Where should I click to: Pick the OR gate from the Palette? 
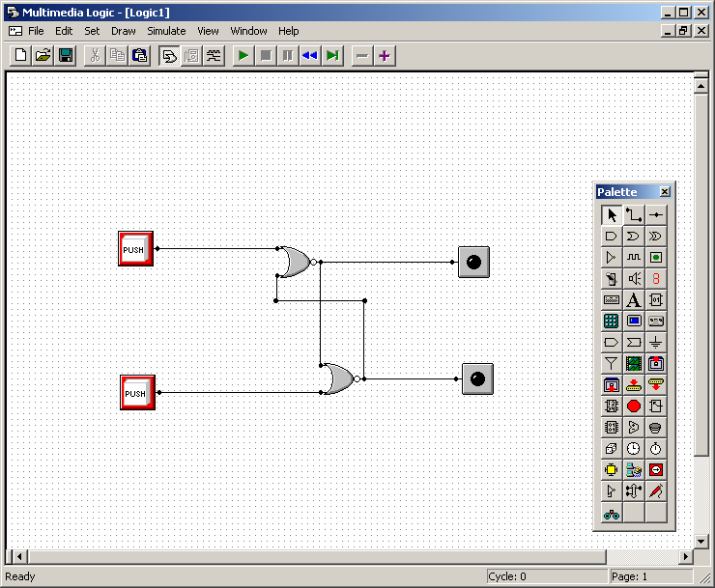[x=634, y=236]
